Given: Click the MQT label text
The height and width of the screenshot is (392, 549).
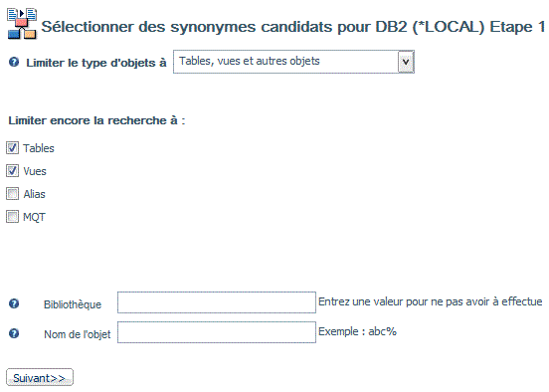Looking at the screenshot, I should click(34, 217).
